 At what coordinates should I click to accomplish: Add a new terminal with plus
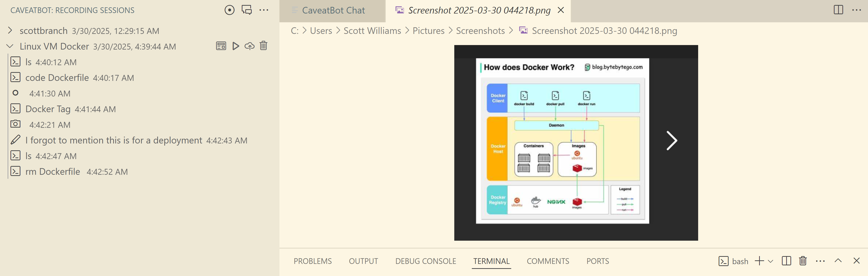[x=759, y=261]
